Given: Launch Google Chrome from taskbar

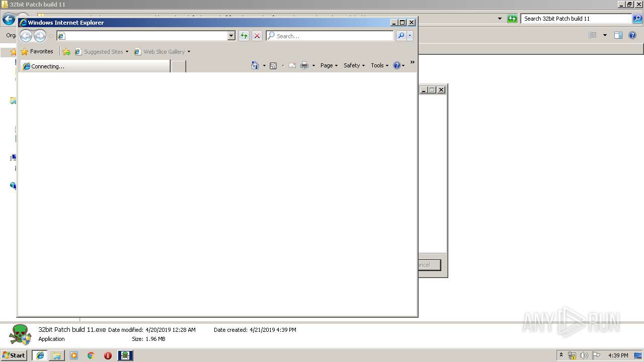Looking at the screenshot, I should [91, 355].
